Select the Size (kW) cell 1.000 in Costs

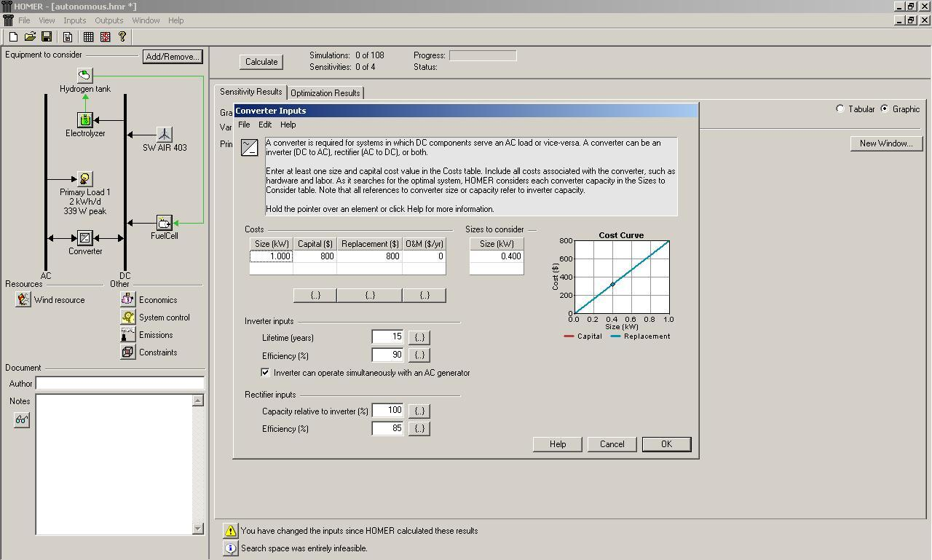(272, 256)
